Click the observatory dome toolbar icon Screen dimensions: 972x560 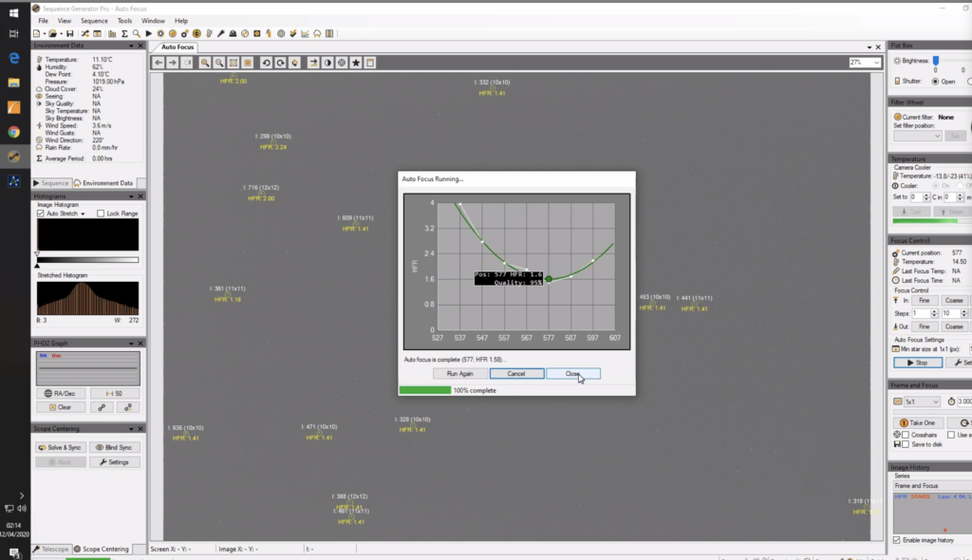point(234,33)
